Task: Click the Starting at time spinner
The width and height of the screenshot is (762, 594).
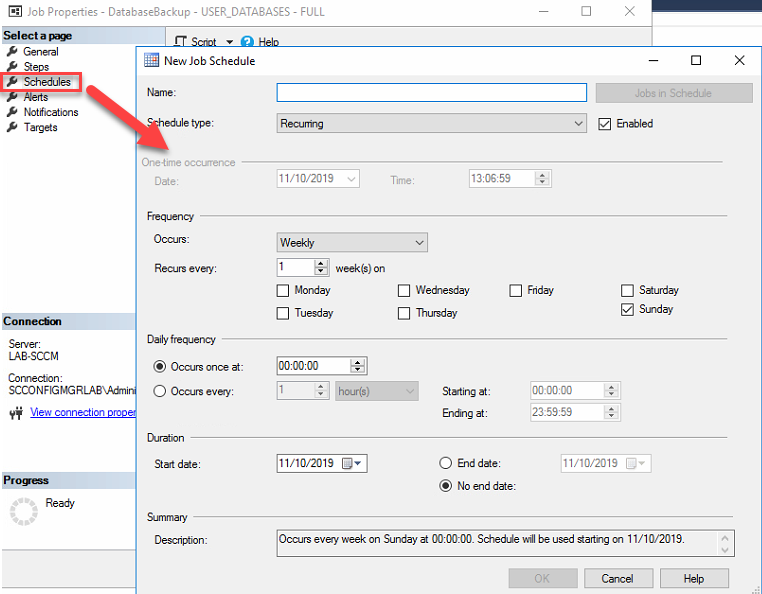Action: pyautogui.click(x=611, y=390)
